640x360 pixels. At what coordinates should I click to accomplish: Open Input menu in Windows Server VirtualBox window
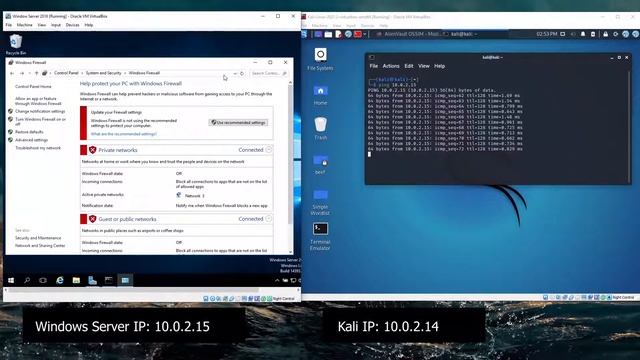pyautogui.click(x=56, y=25)
